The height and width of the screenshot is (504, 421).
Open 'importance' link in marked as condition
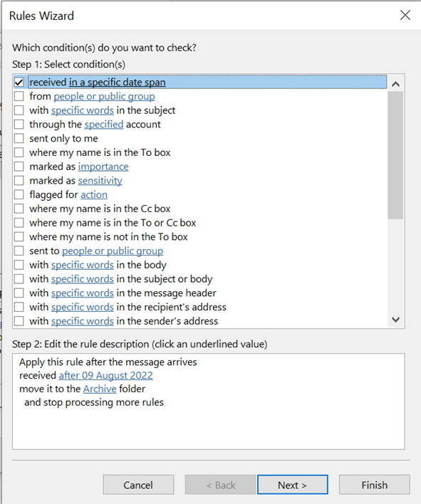[x=103, y=167]
